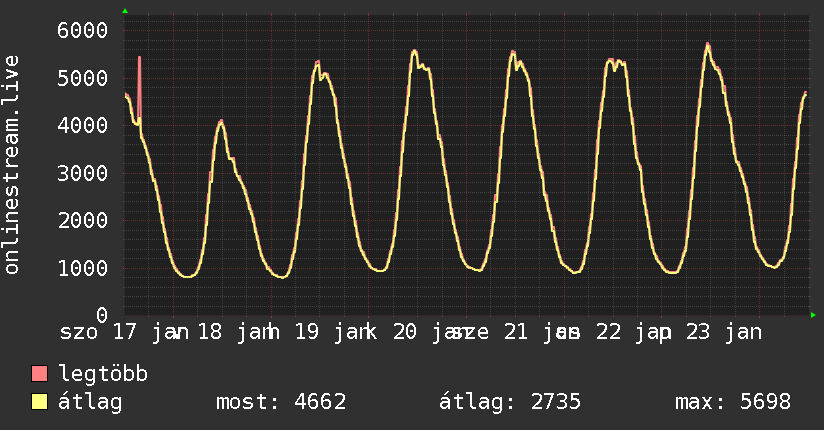This screenshot has height=430, width=824.
Task: Click the lowest peak near 18 jan
Action: click(x=221, y=122)
